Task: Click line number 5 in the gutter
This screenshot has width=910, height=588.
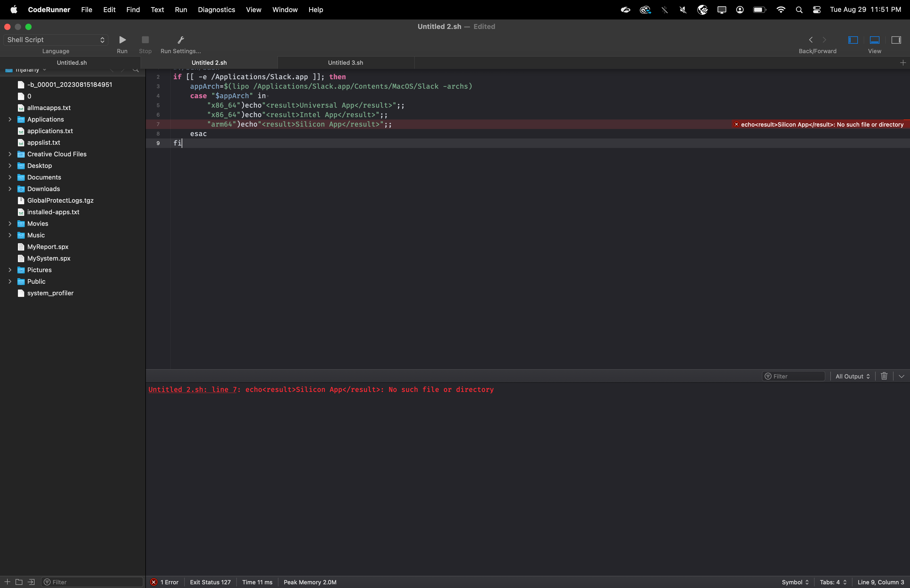Action: point(158,105)
